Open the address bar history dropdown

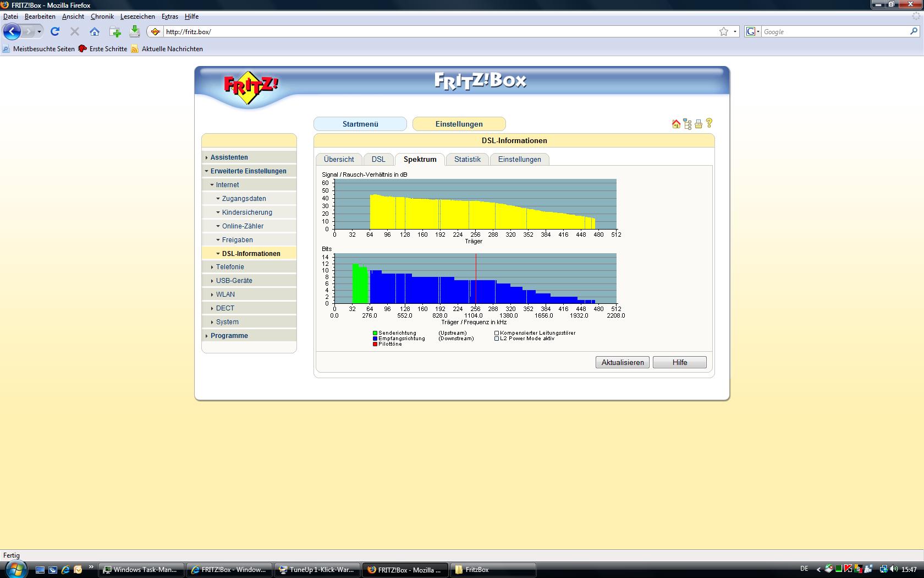pyautogui.click(x=735, y=32)
